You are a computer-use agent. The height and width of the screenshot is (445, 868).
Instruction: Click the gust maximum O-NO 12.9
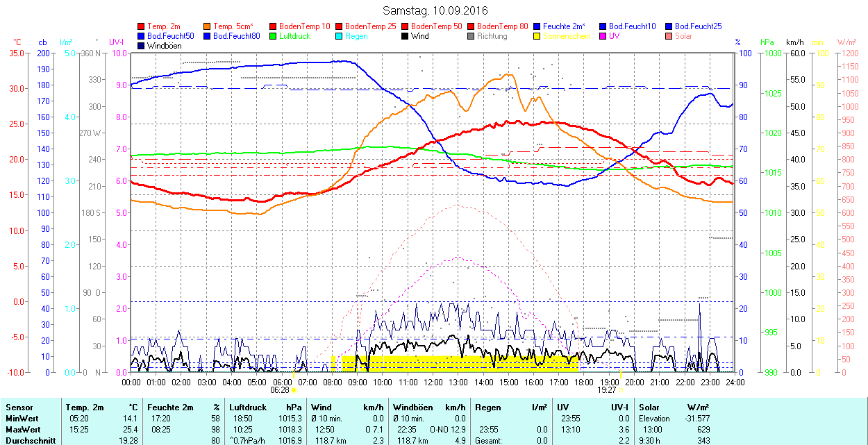(x=449, y=430)
